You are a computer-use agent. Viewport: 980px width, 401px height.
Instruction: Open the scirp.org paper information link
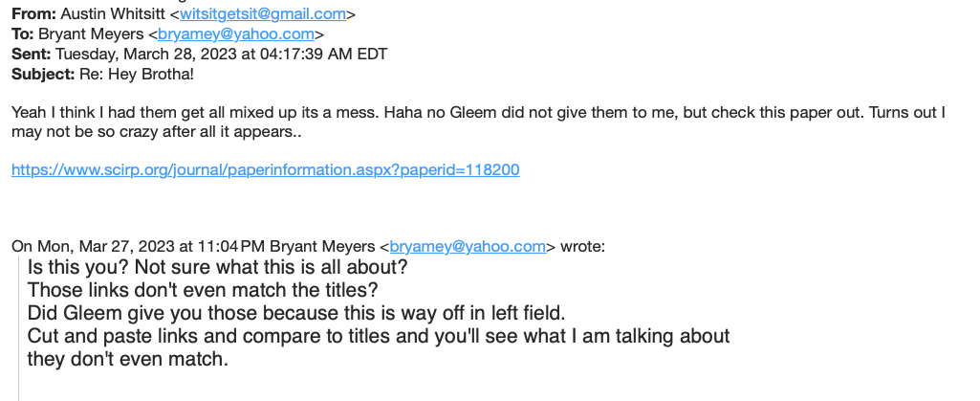[265, 169]
